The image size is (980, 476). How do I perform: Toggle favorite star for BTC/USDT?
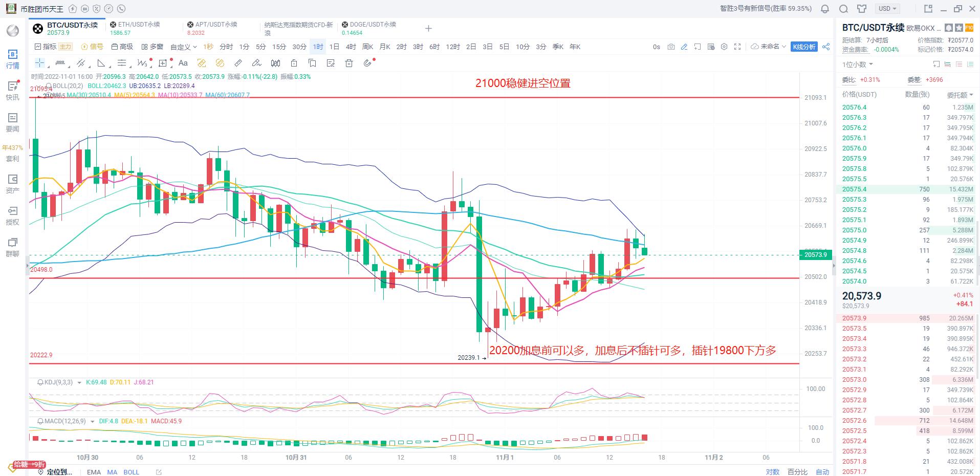[x=959, y=28]
